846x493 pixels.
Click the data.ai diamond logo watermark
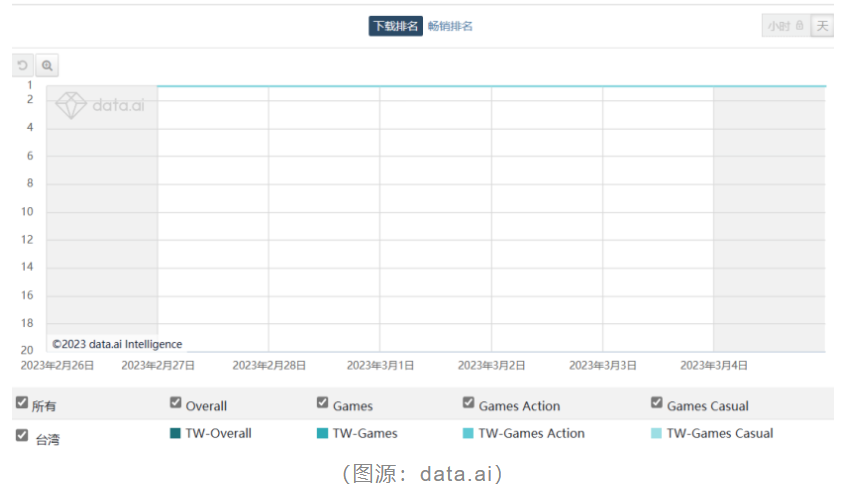(x=71, y=105)
